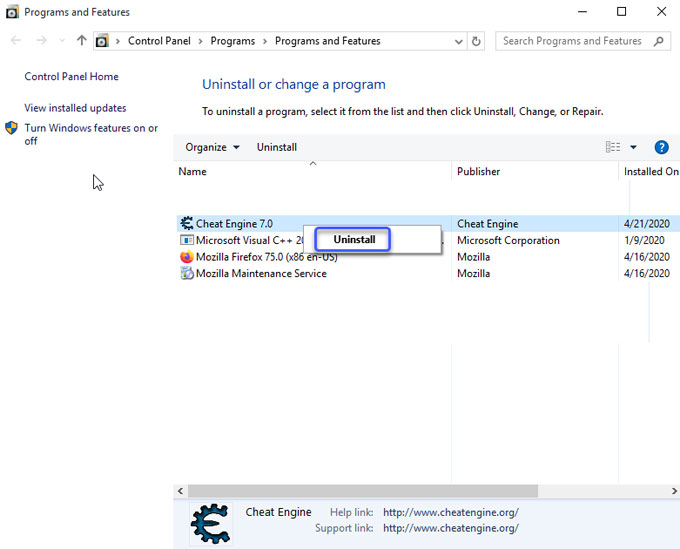Viewport: 680px width, 549px height.
Task: Refresh the Programs and Features list
Action: [x=476, y=41]
